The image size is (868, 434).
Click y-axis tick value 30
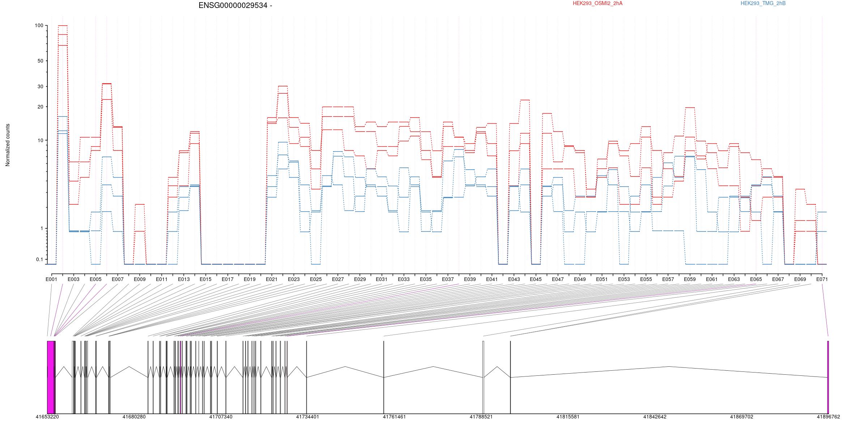pos(40,86)
